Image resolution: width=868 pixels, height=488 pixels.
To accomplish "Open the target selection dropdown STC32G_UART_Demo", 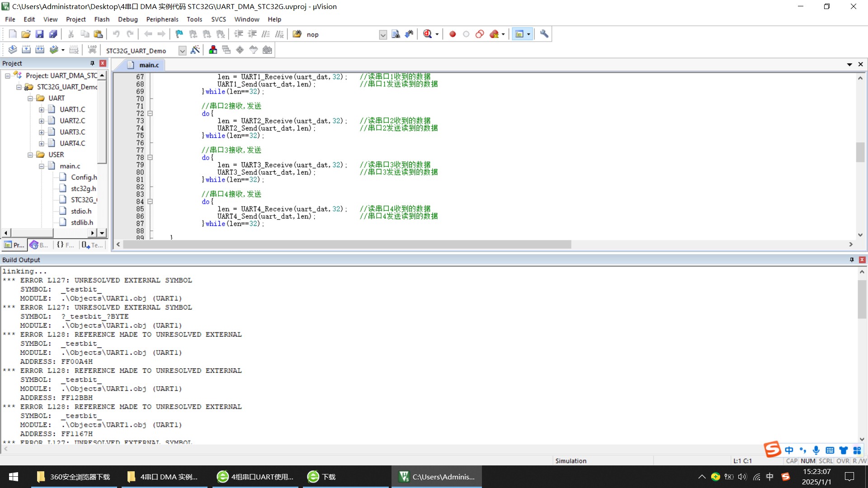I will tap(182, 51).
